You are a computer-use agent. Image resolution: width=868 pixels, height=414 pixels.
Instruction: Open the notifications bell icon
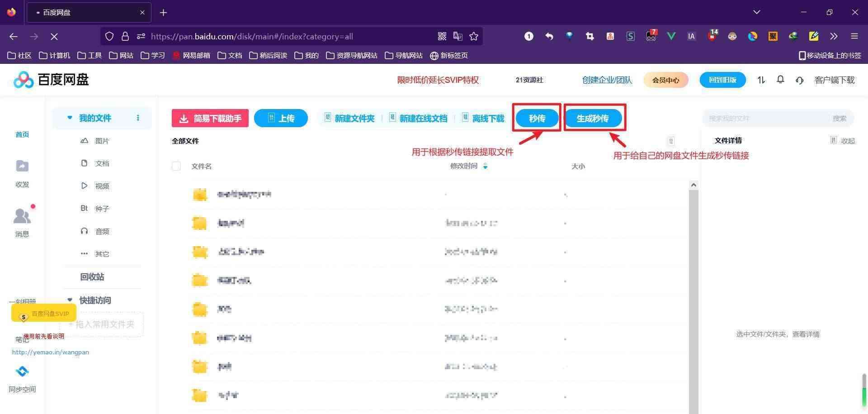[x=780, y=80]
